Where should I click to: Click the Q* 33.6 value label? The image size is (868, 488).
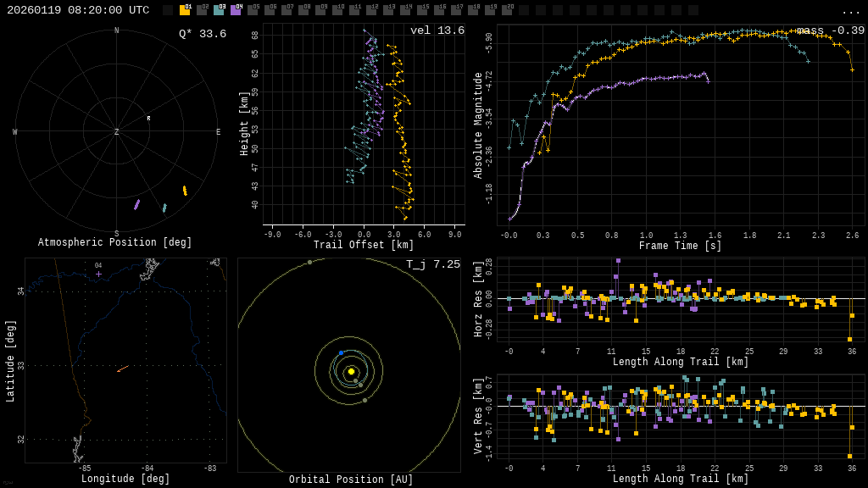202,34
